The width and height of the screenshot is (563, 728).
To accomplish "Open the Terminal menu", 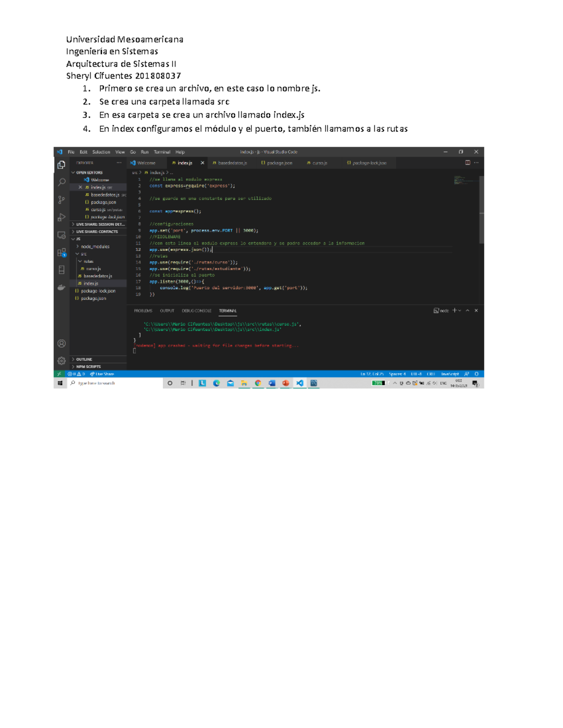I will point(162,151).
